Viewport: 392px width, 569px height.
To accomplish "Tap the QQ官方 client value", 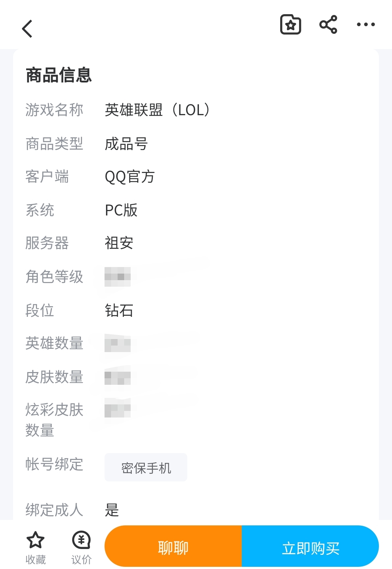I will [x=130, y=177].
